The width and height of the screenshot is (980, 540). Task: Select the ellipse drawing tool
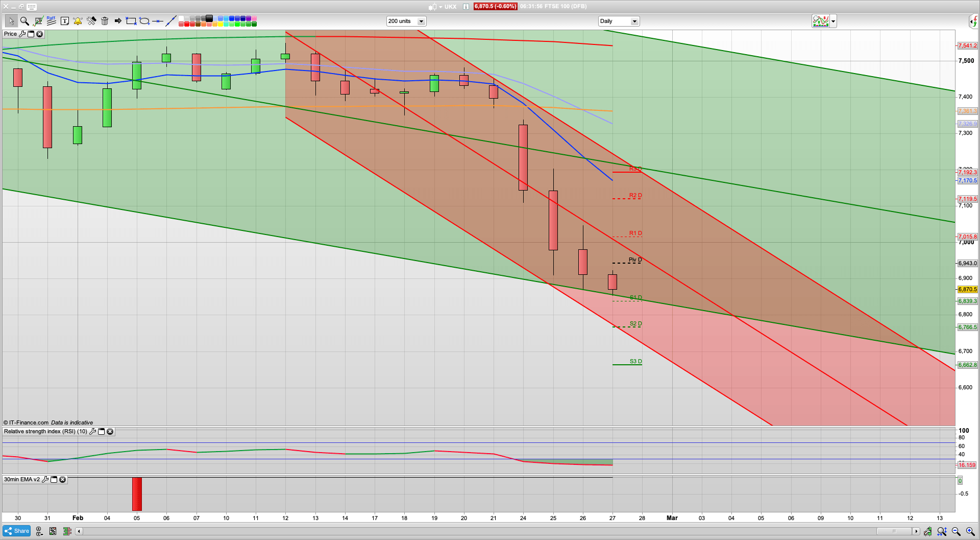tap(144, 21)
